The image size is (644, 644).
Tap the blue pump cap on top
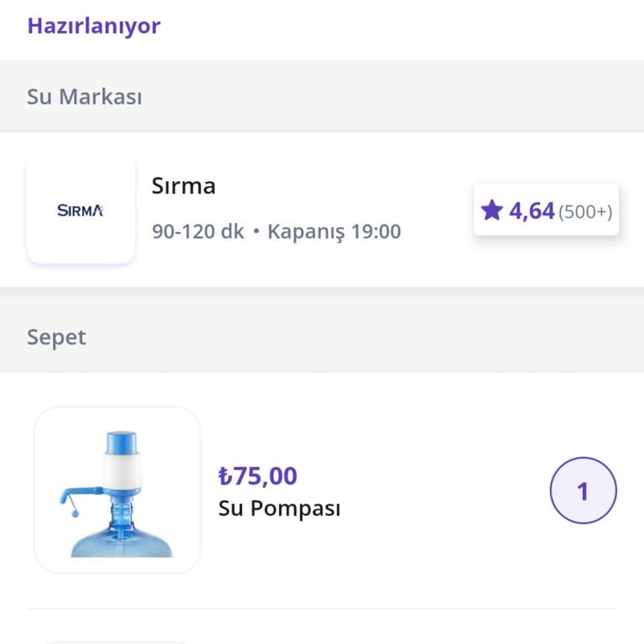tap(122, 443)
